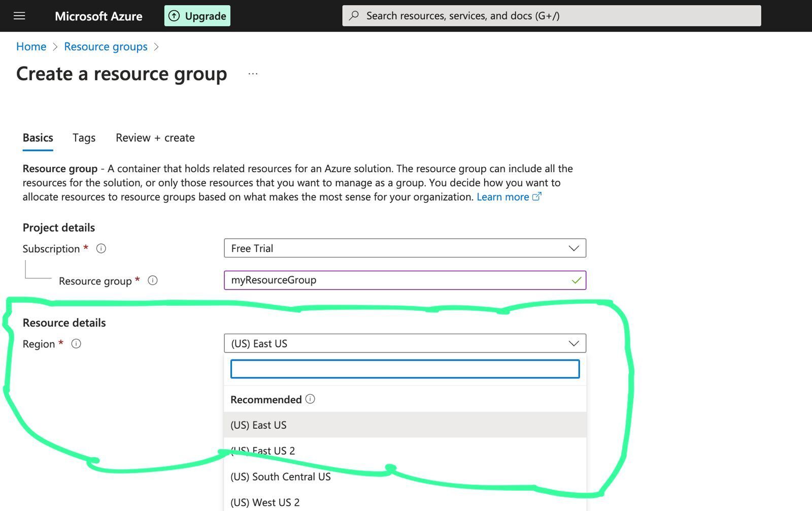Show info tooltip for Resource group
812x511 pixels.
click(x=153, y=280)
